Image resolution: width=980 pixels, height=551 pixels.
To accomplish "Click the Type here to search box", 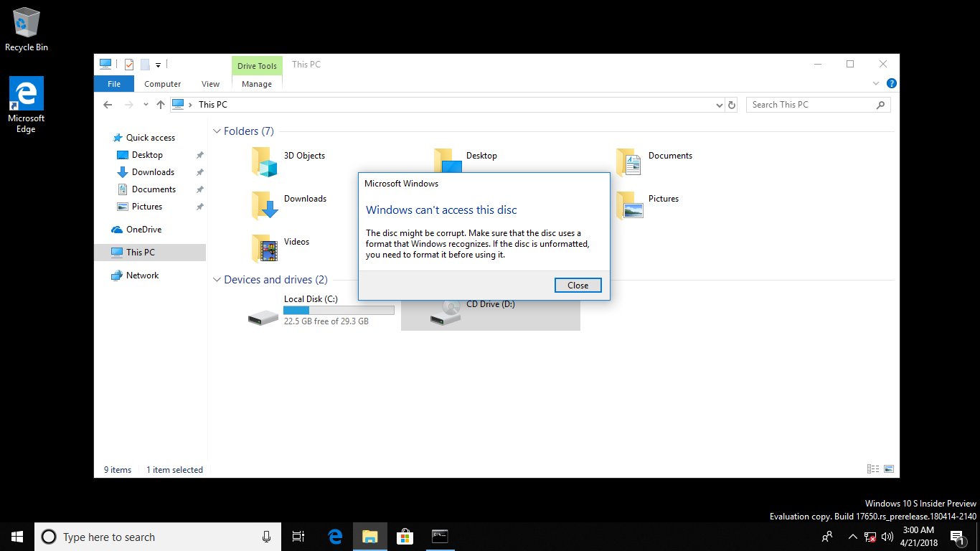I will click(x=158, y=537).
